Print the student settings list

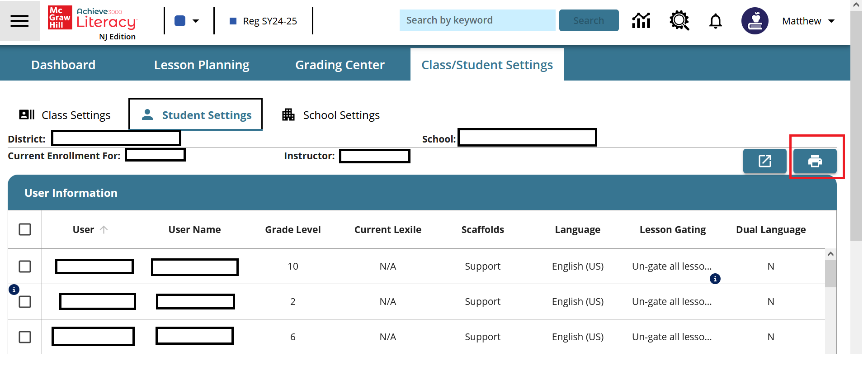tap(815, 161)
